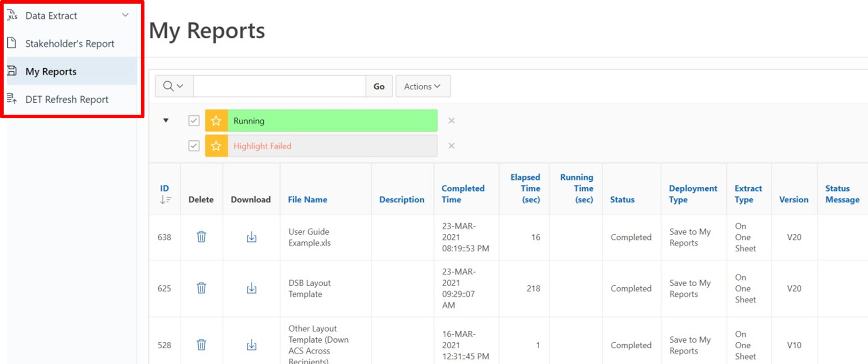Sort by Completed Time column header
This screenshot has height=364, width=868.
(x=463, y=194)
